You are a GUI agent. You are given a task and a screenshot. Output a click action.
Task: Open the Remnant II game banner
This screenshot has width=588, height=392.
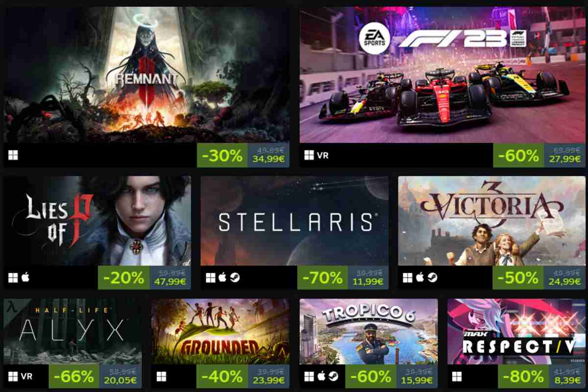click(x=147, y=74)
